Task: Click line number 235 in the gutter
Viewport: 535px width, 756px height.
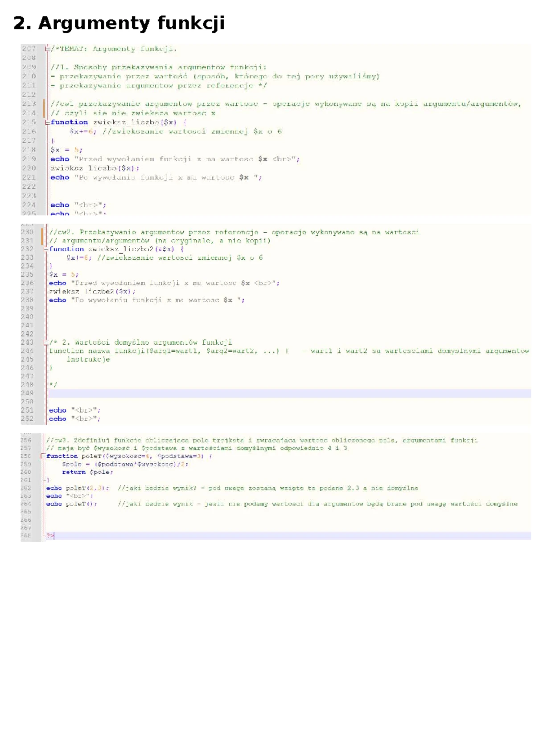Action: click(x=27, y=275)
